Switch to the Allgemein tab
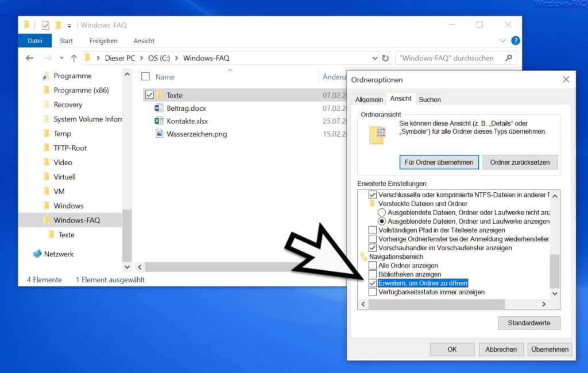 coord(369,99)
